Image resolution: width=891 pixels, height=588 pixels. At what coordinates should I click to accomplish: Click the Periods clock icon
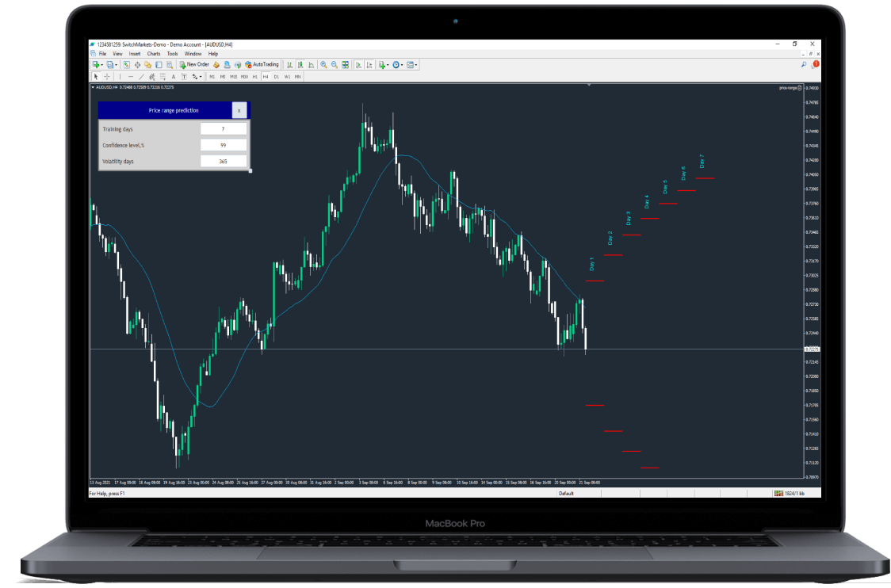click(396, 65)
